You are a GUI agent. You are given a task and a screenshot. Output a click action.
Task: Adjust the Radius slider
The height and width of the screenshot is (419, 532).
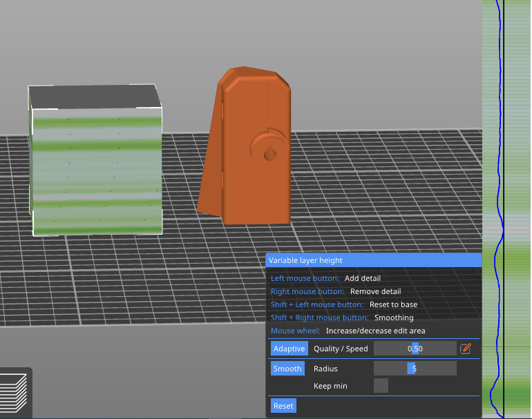point(415,369)
